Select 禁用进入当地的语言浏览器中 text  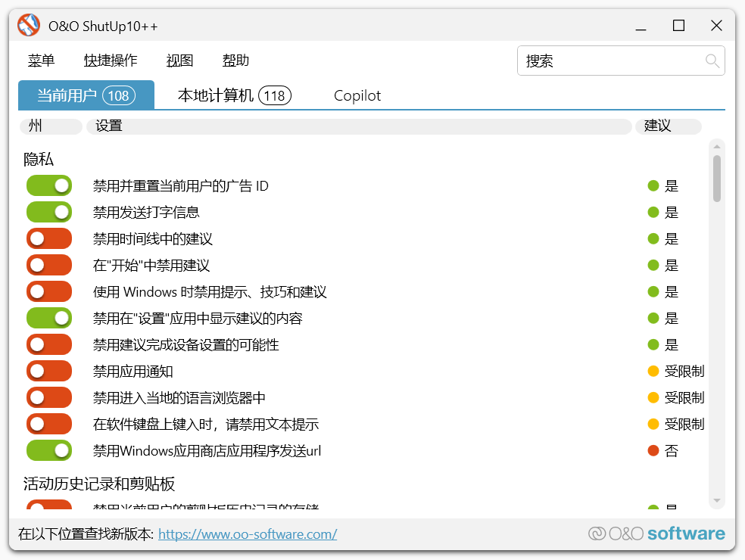point(179,397)
